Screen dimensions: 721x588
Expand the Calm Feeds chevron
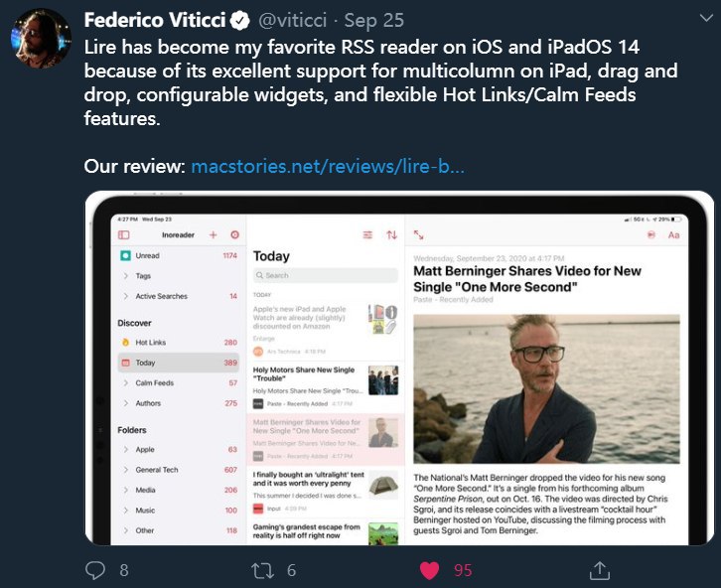click(x=125, y=383)
